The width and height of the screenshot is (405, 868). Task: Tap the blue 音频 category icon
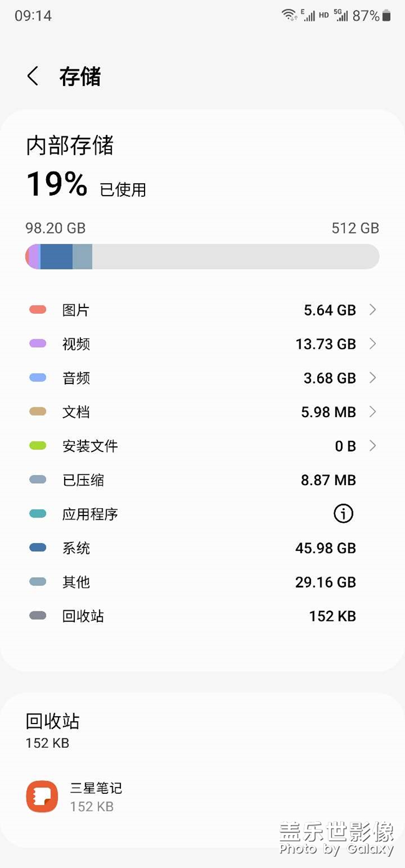[37, 378]
